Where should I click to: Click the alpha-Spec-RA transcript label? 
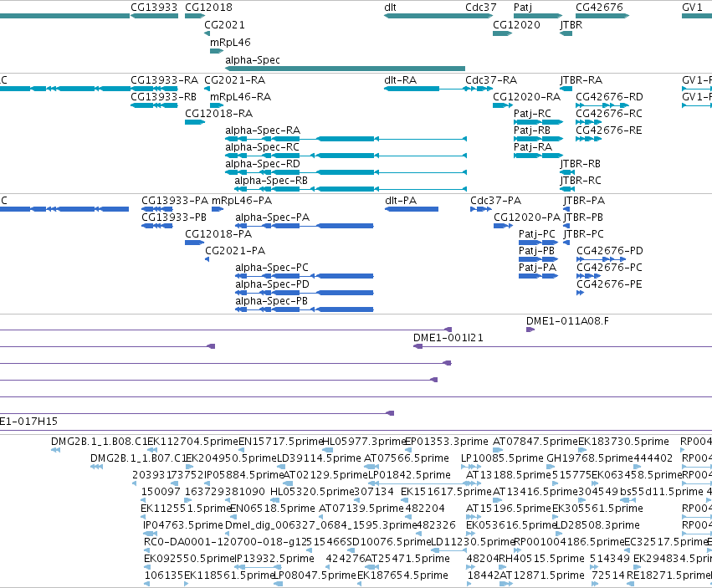click(x=263, y=130)
